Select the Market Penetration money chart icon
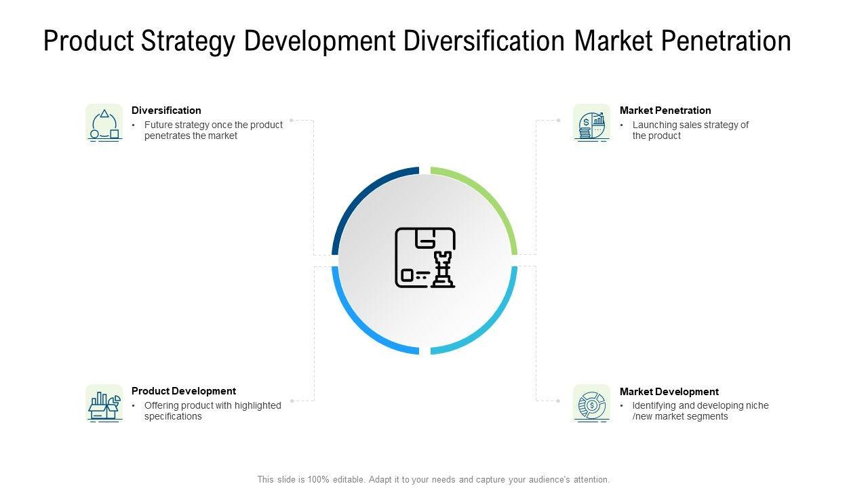 [592, 123]
